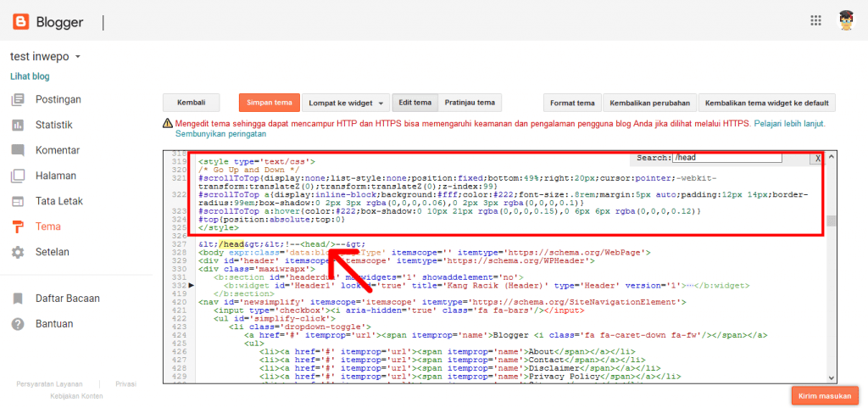The image size is (868, 408).
Task: Close the editor search box
Action: tap(816, 159)
